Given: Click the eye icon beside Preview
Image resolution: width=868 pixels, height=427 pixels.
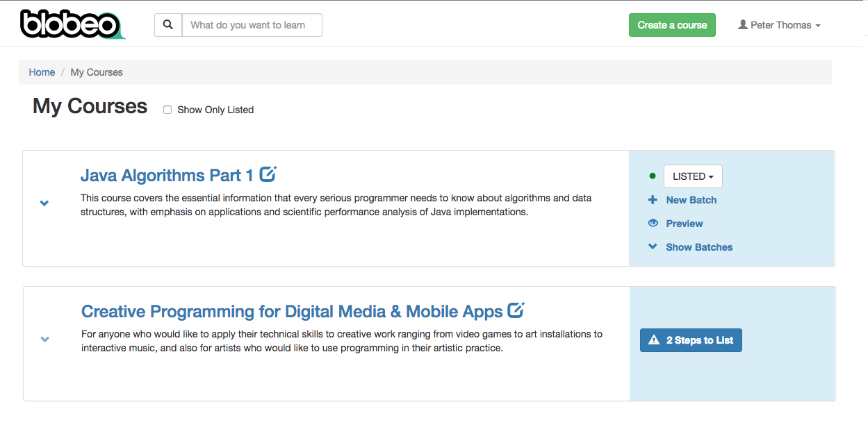Looking at the screenshot, I should pyautogui.click(x=653, y=224).
